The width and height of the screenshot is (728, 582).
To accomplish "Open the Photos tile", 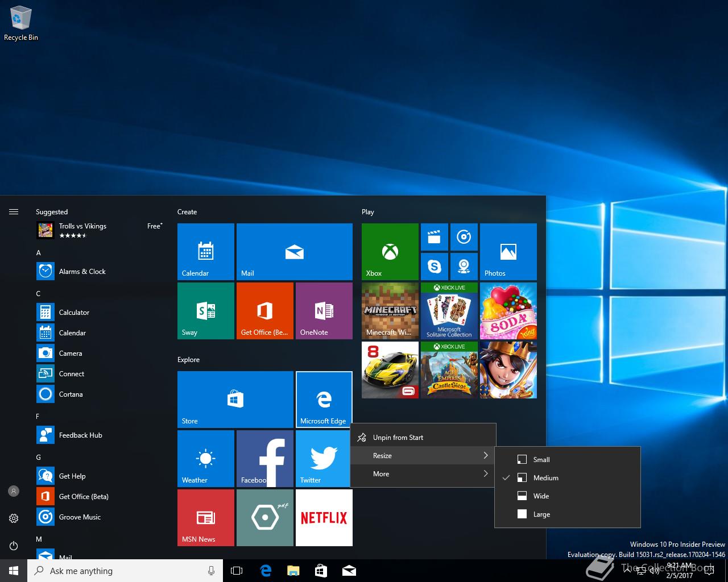I will [x=508, y=252].
